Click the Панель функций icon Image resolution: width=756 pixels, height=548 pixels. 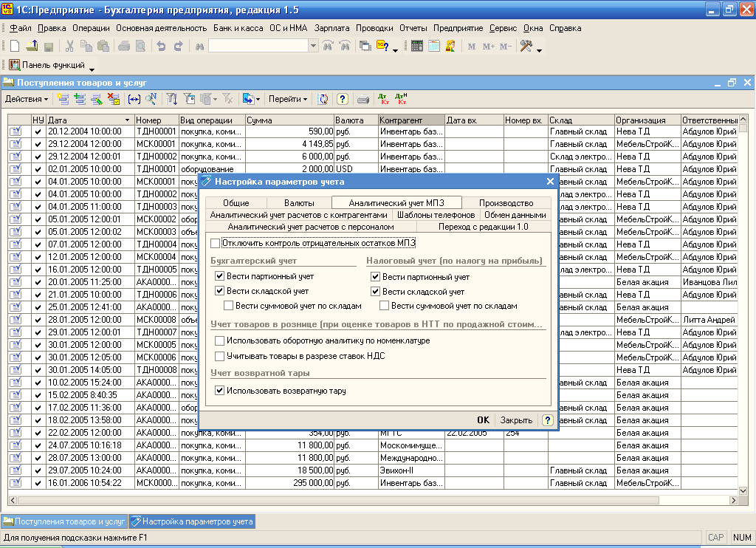point(15,65)
